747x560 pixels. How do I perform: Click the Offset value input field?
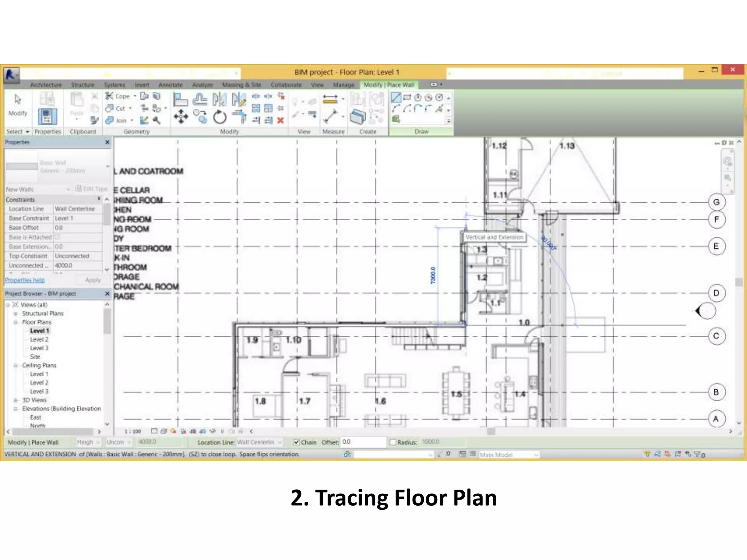(363, 442)
